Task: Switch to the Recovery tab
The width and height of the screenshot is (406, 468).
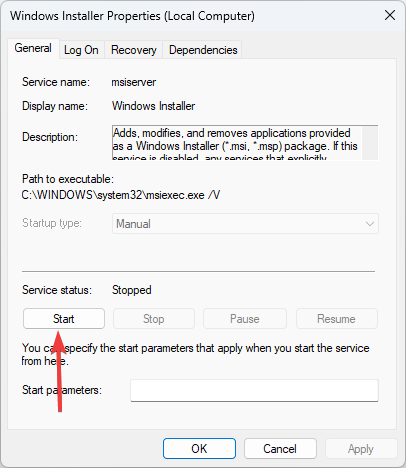Action: click(x=134, y=50)
